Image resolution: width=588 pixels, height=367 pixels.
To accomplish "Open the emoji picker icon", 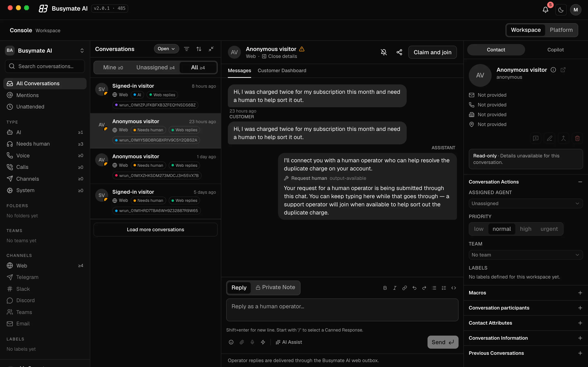I will (231, 342).
